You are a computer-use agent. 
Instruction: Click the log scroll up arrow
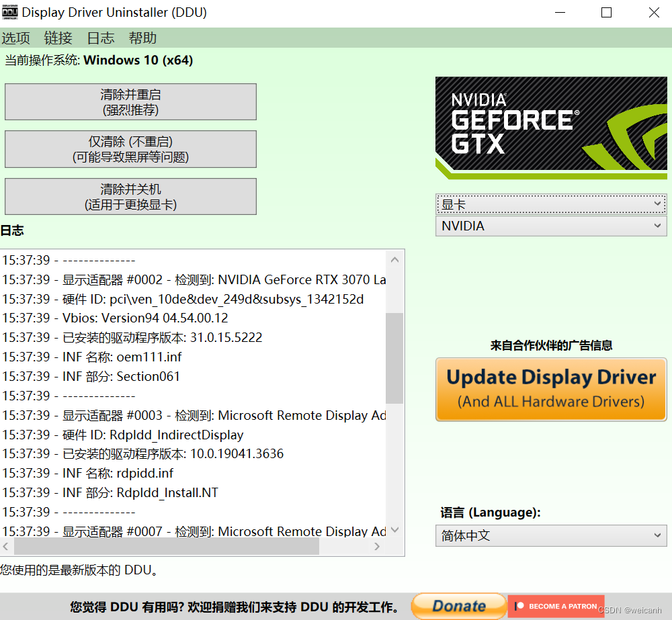click(x=394, y=260)
